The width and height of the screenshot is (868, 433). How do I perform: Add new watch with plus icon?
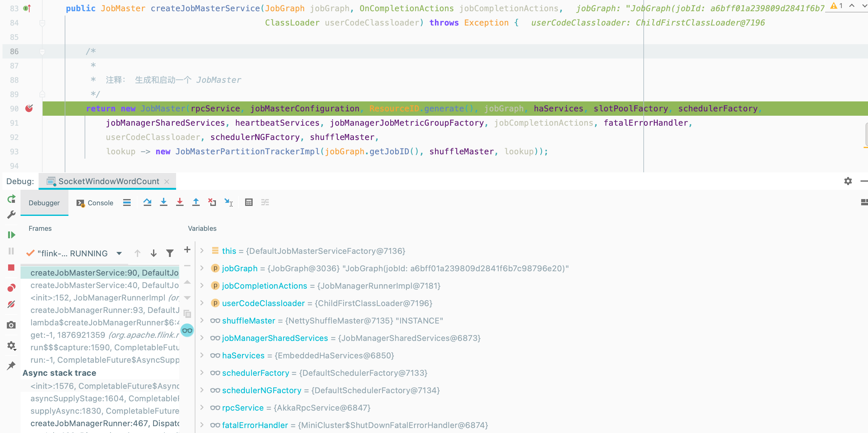pyautogui.click(x=187, y=250)
